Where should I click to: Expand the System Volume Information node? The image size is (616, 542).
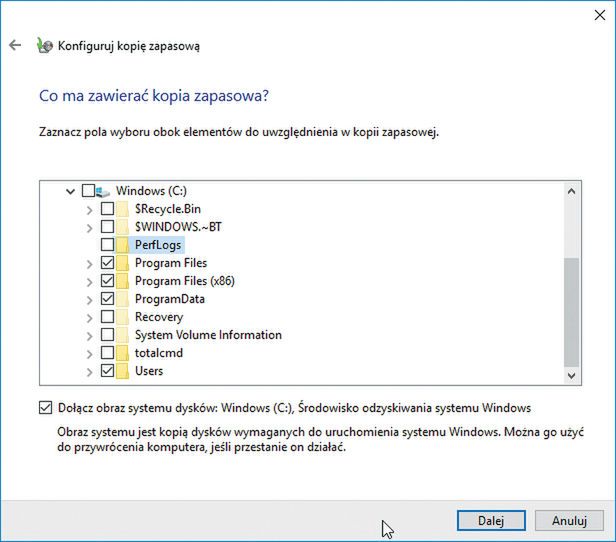(x=90, y=336)
